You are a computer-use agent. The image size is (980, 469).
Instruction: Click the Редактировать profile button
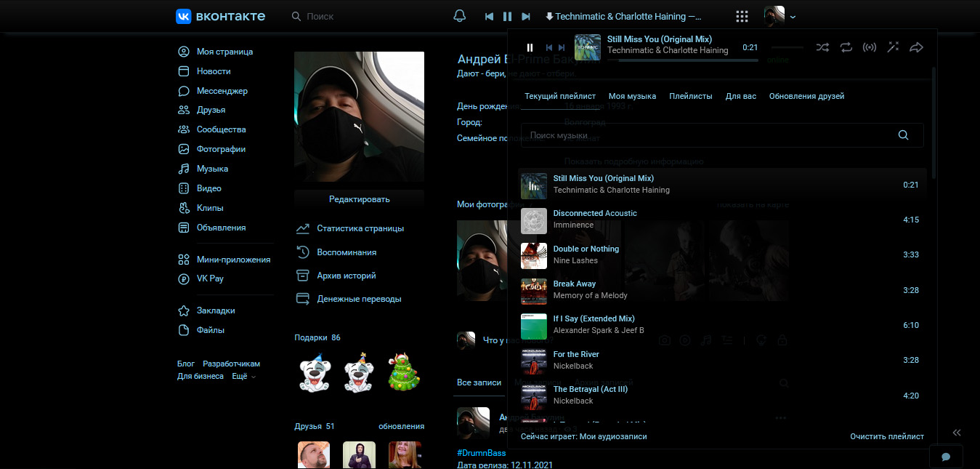click(x=359, y=199)
